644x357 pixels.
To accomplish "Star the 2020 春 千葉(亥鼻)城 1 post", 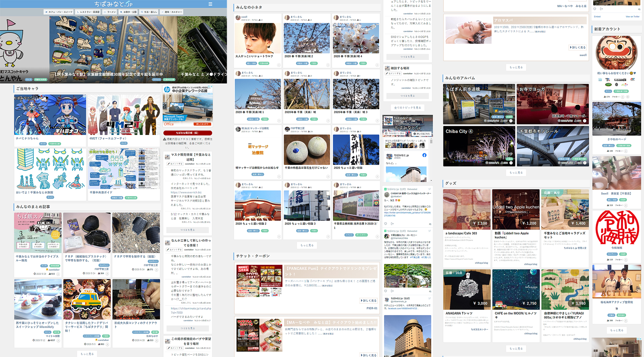I will tap(279, 121).
